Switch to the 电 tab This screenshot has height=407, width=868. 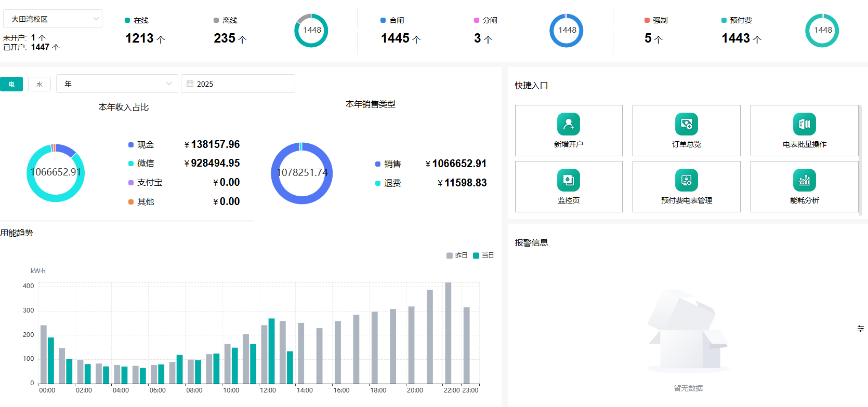click(x=11, y=84)
